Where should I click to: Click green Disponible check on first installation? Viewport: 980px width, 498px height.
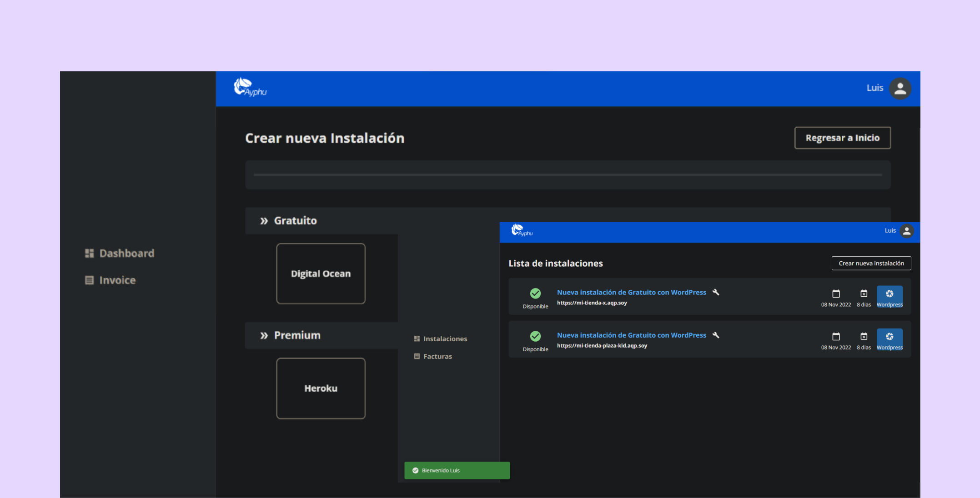(535, 294)
